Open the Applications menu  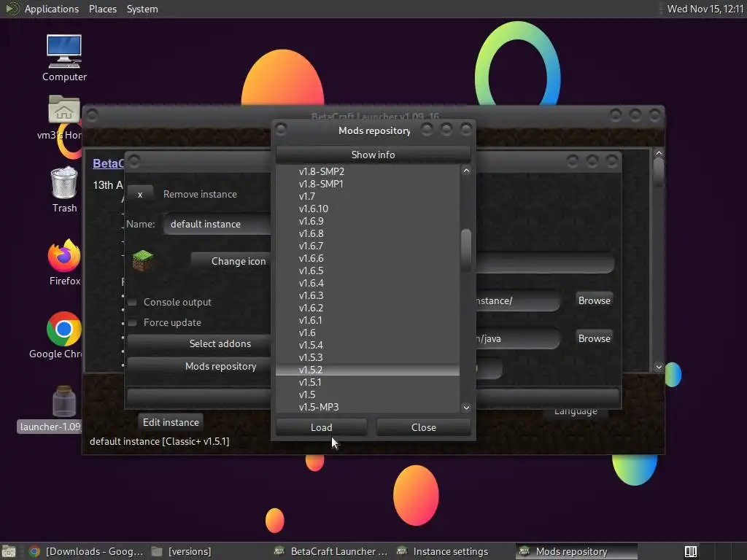click(52, 9)
